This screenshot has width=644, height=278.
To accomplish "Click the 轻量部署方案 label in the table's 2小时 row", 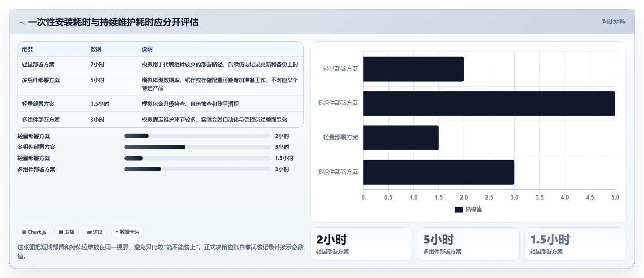I will tap(38, 65).
